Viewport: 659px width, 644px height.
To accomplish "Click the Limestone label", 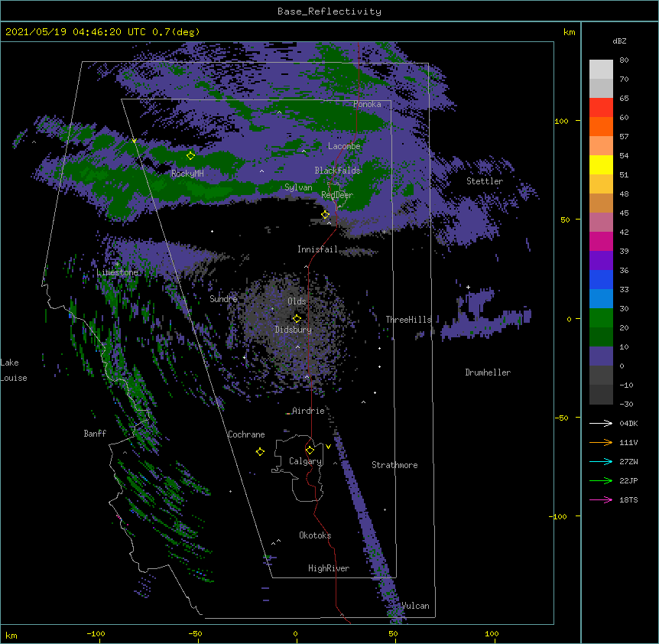I will point(117,272).
